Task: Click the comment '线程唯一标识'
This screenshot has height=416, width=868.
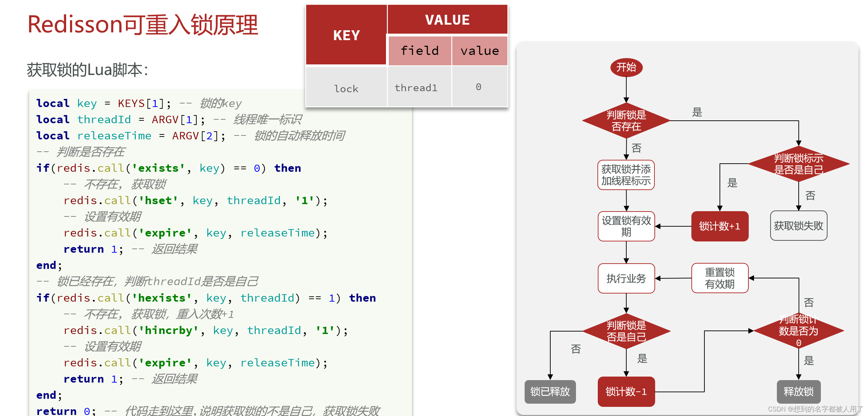Action: pos(267,120)
